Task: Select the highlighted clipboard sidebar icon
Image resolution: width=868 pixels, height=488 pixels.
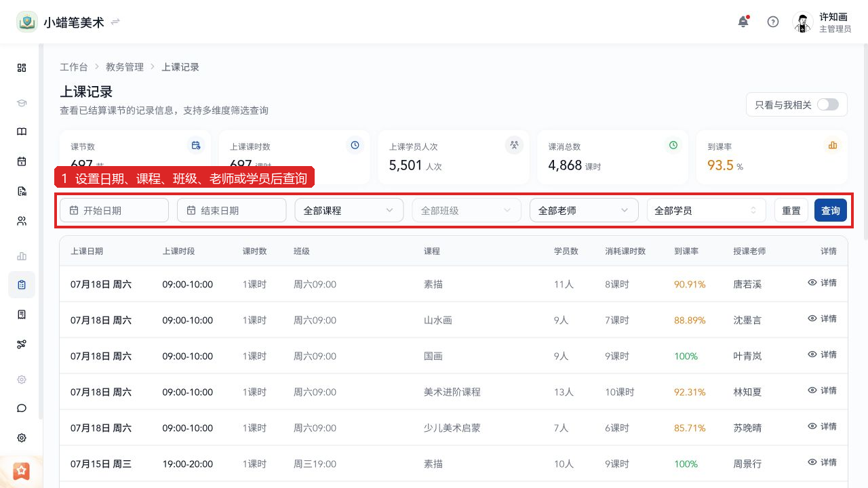Action: [x=22, y=285]
